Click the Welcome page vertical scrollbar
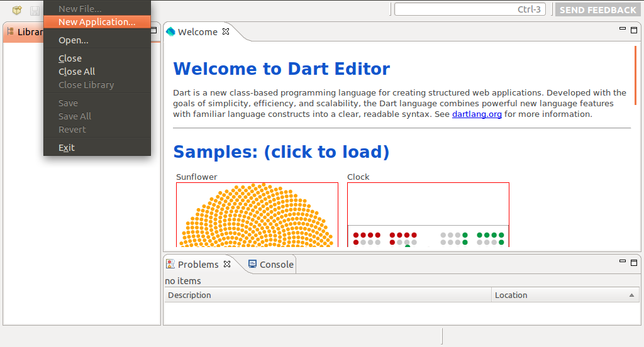Image resolution: width=644 pixels, height=347 pixels. tap(635, 75)
